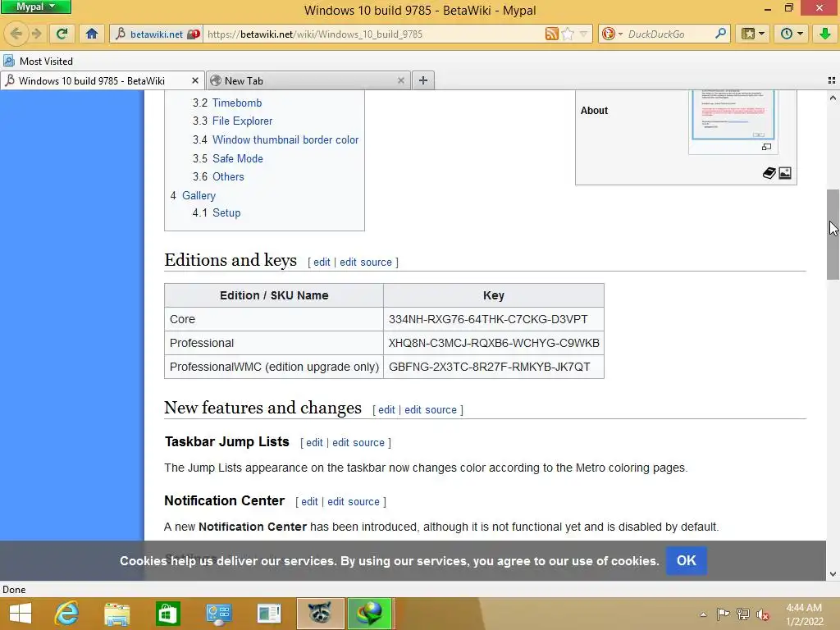The height and width of the screenshot is (630, 840).
Task: Switch to the New Tab tab
Action: [x=308, y=80]
